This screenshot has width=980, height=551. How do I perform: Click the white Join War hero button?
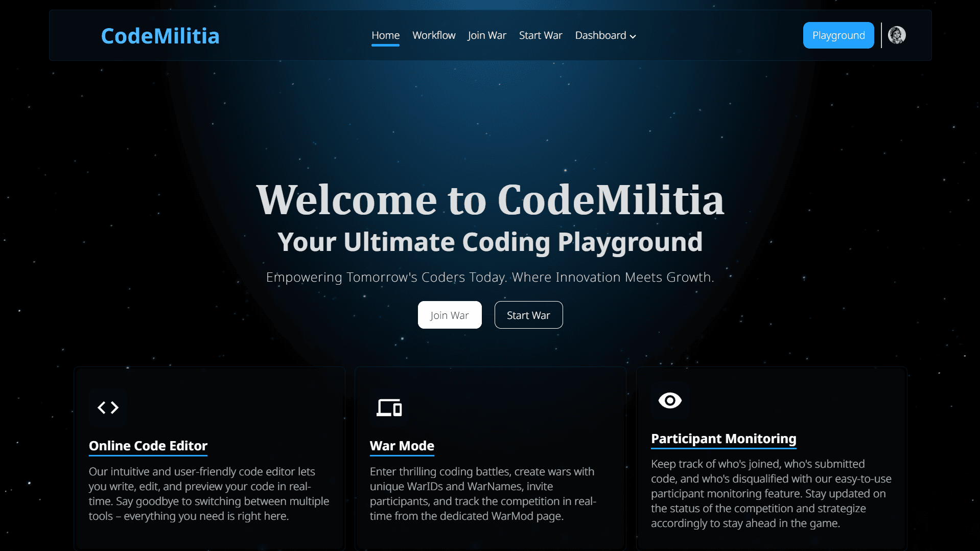(450, 315)
